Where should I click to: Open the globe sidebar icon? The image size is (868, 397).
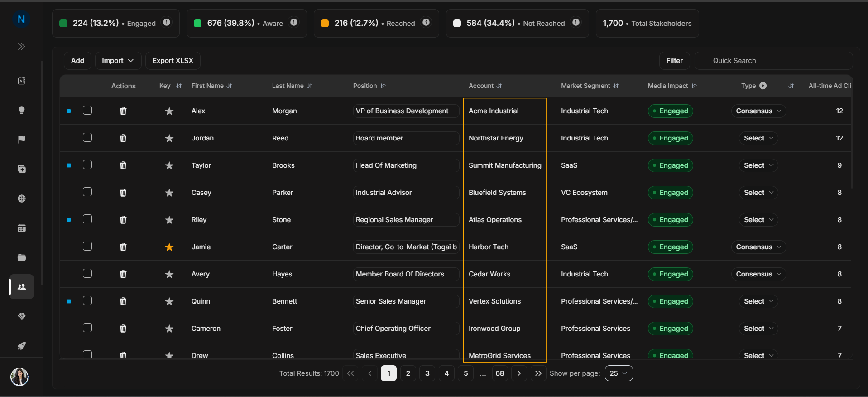tap(21, 198)
